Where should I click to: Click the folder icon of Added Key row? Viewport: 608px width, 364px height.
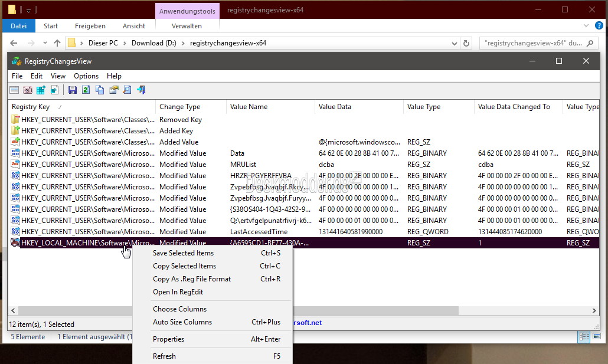15,130
